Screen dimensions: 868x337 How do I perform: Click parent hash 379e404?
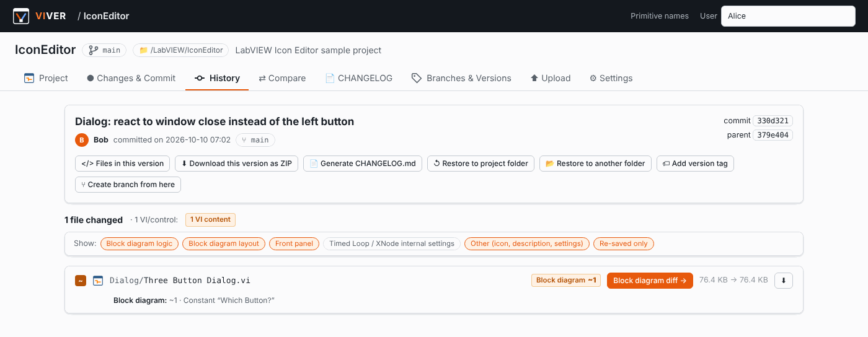click(x=773, y=135)
